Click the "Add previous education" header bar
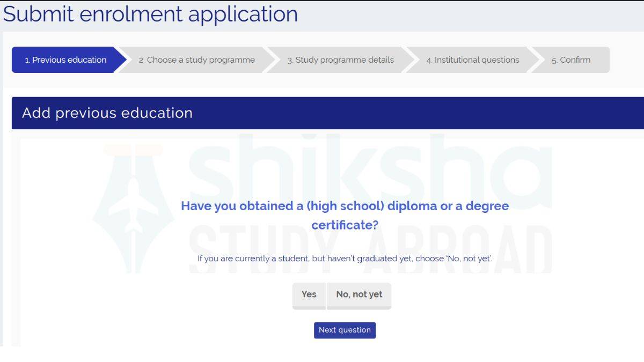This screenshot has height=362, width=644. click(107, 113)
